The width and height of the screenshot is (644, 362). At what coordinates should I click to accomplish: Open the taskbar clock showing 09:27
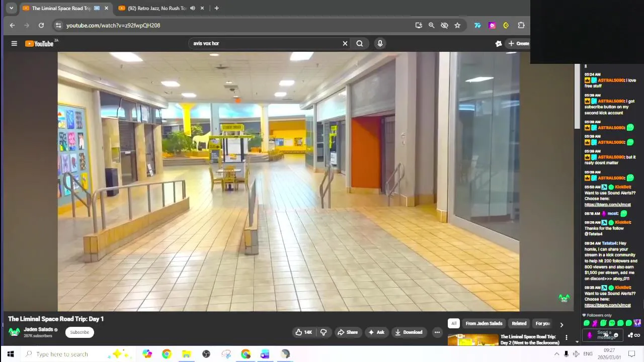(609, 354)
